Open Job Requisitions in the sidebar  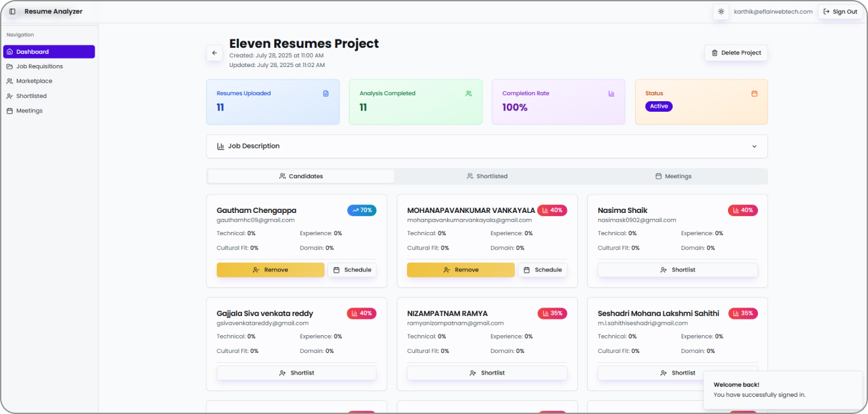[49, 66]
